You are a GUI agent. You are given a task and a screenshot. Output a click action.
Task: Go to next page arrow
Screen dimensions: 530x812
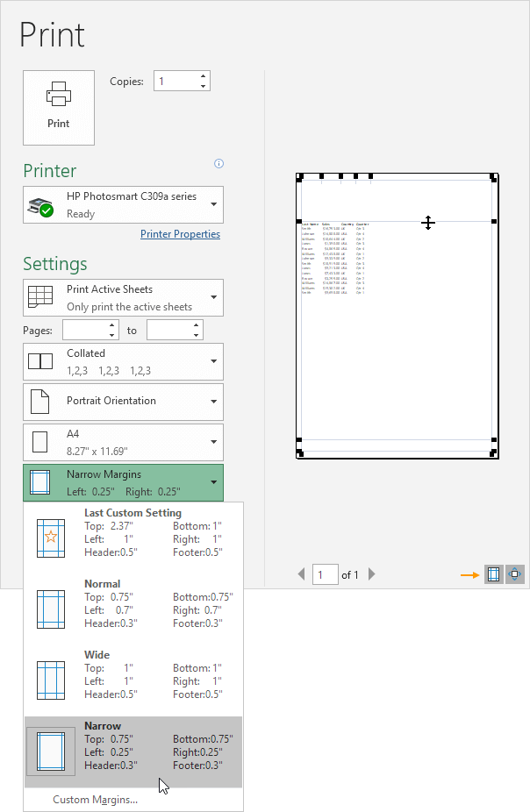pyautogui.click(x=372, y=574)
